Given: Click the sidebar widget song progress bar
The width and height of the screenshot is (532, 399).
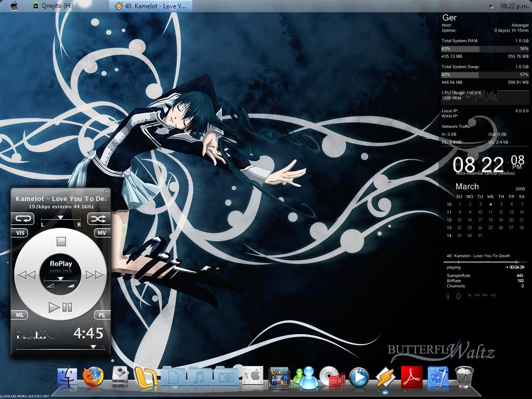Looking at the screenshot, I should click(x=485, y=262).
